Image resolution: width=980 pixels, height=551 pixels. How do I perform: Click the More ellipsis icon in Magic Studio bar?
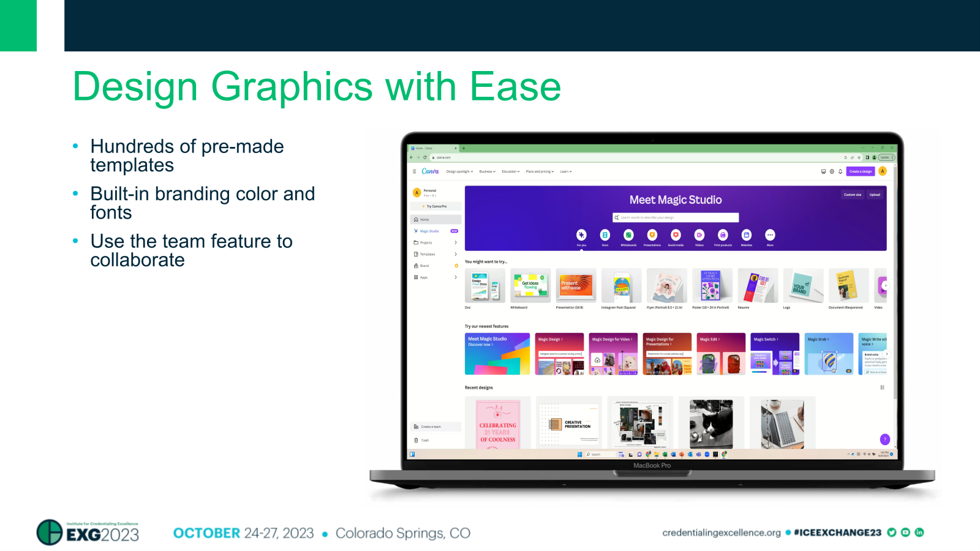pos(770,235)
